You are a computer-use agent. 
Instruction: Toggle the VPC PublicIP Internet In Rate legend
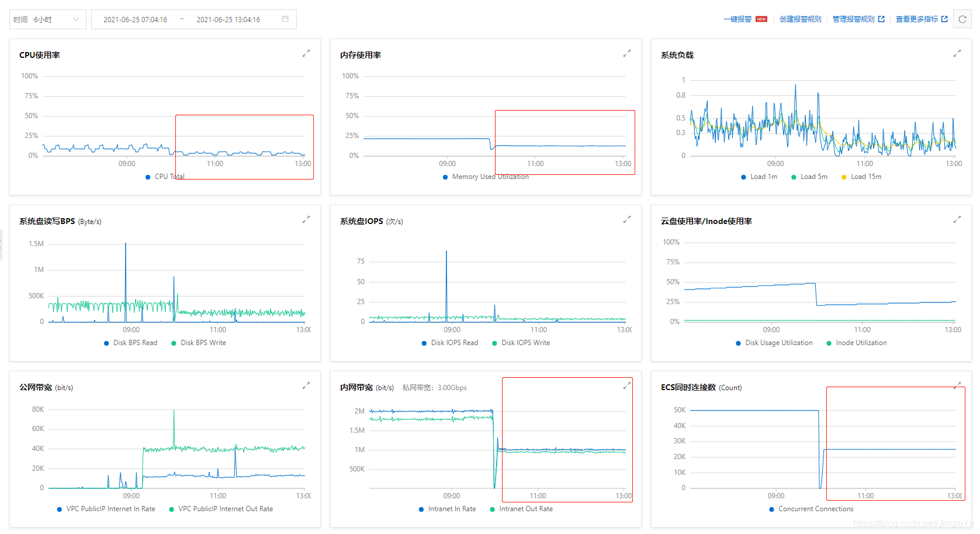(x=106, y=509)
